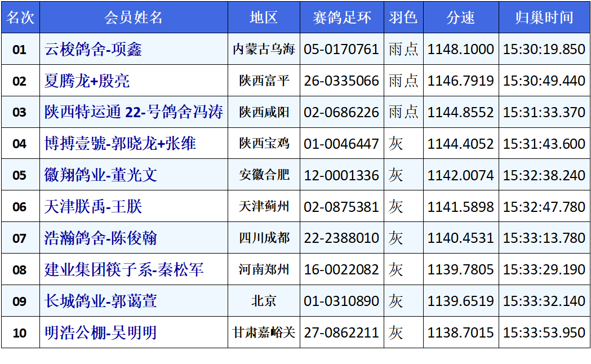
Task: Select the 北京 region cell
Action: click(x=264, y=301)
